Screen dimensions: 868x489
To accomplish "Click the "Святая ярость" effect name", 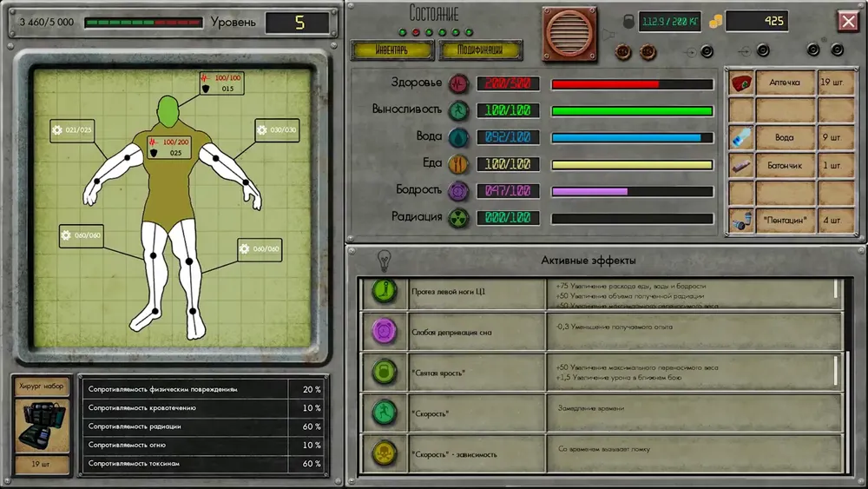I will (x=437, y=373).
